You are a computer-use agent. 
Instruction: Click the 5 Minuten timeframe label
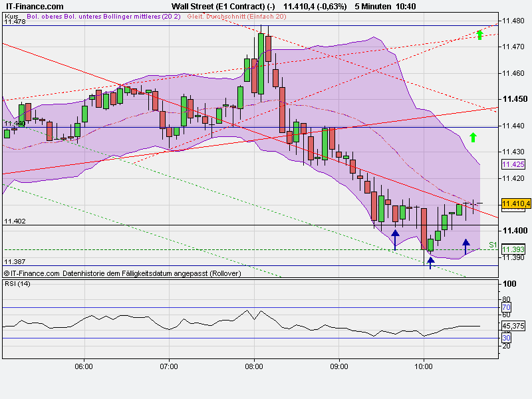371,7
